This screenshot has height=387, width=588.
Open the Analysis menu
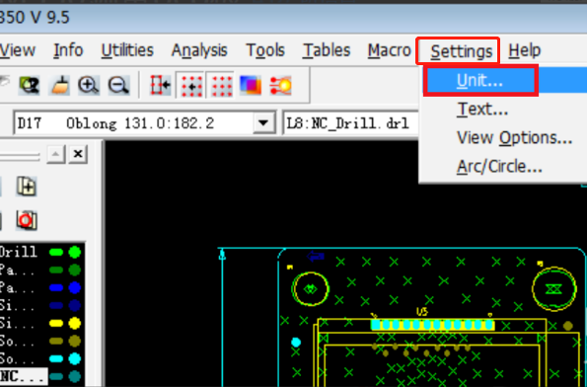click(x=199, y=50)
